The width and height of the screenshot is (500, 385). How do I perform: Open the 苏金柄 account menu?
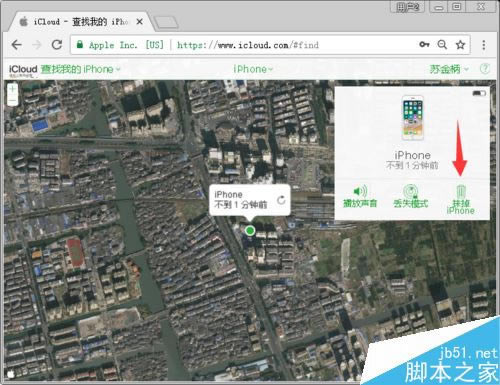pyautogui.click(x=449, y=69)
